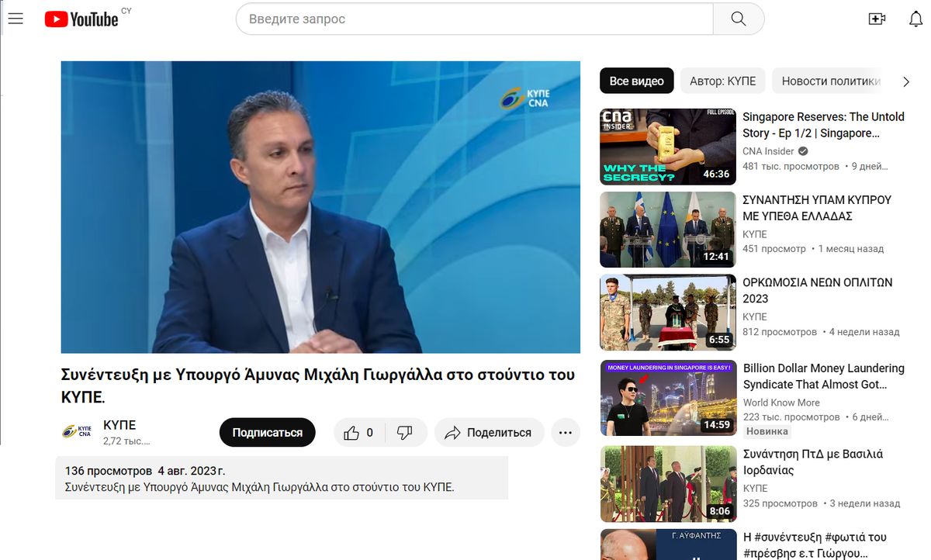The width and height of the screenshot is (931, 560).
Task: Click the '136 просмотров 4 авг. 2023г.' text
Action: coord(145,471)
